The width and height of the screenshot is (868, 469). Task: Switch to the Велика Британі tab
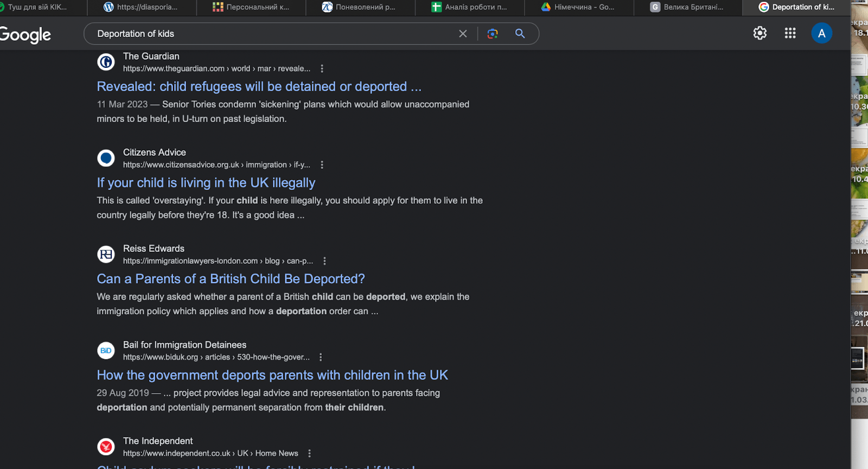[687, 7]
